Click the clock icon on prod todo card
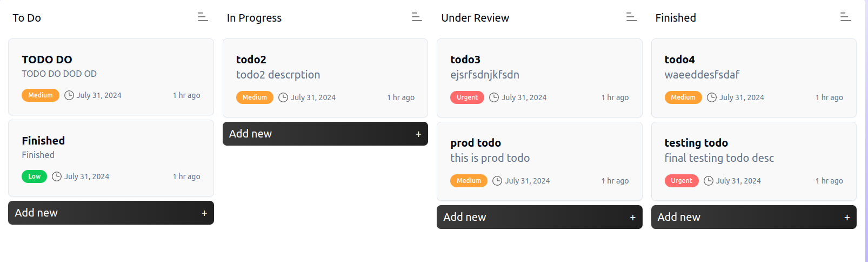Screen dimensions: 868x262 [x=497, y=181]
